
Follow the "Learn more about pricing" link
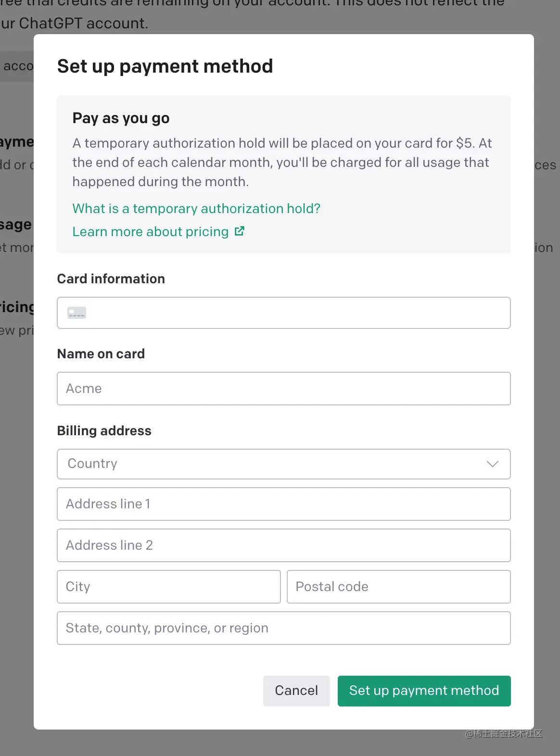(151, 232)
